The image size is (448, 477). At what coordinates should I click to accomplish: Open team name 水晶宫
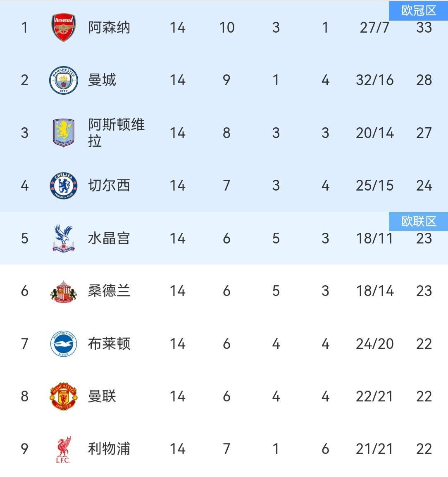[109, 238]
